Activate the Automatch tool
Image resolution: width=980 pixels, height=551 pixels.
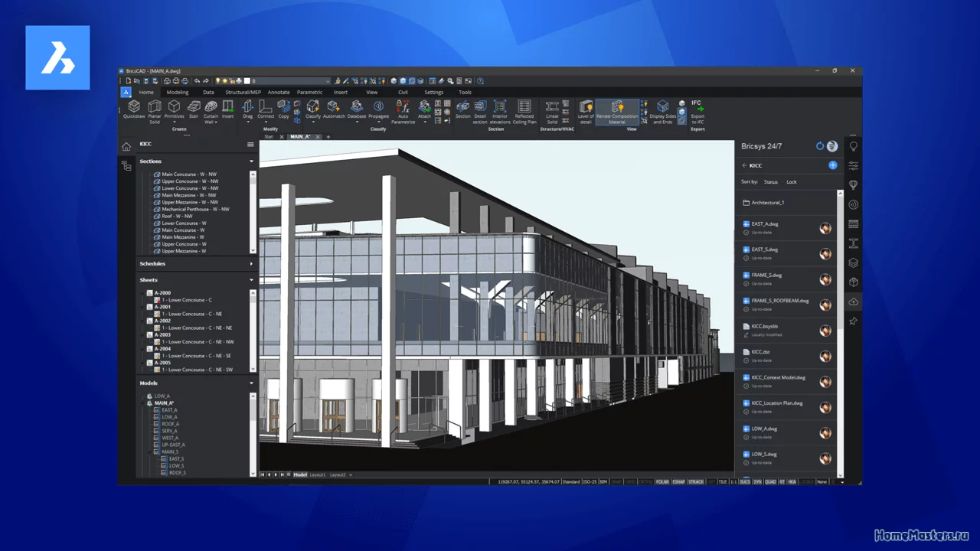(334, 109)
